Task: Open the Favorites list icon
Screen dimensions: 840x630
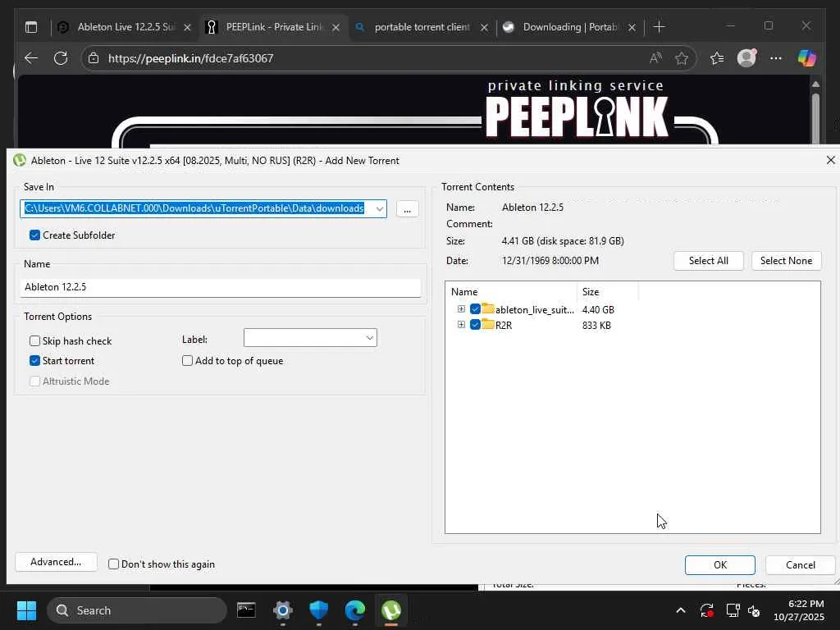Action: (717, 58)
